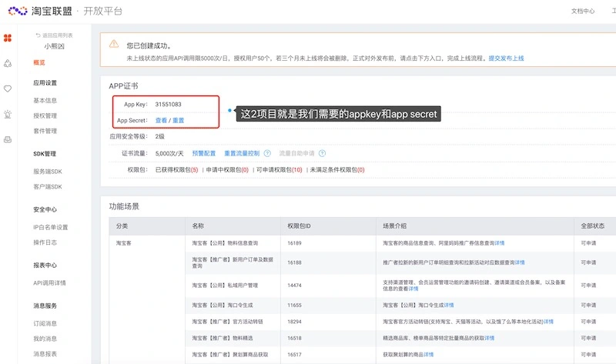The image size is (616, 364).
Task: Select 概览 in the sidebar
Action: click(39, 62)
